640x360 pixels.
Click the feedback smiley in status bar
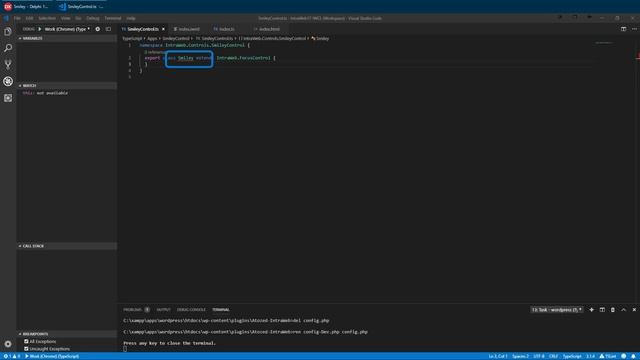(x=623, y=356)
